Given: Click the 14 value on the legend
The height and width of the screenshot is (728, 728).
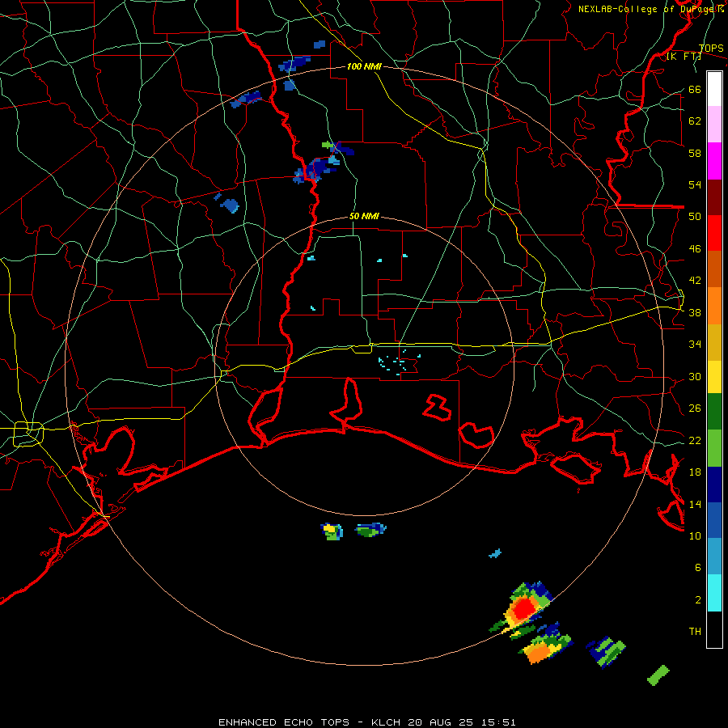Looking at the screenshot, I should pyautogui.click(x=695, y=504).
